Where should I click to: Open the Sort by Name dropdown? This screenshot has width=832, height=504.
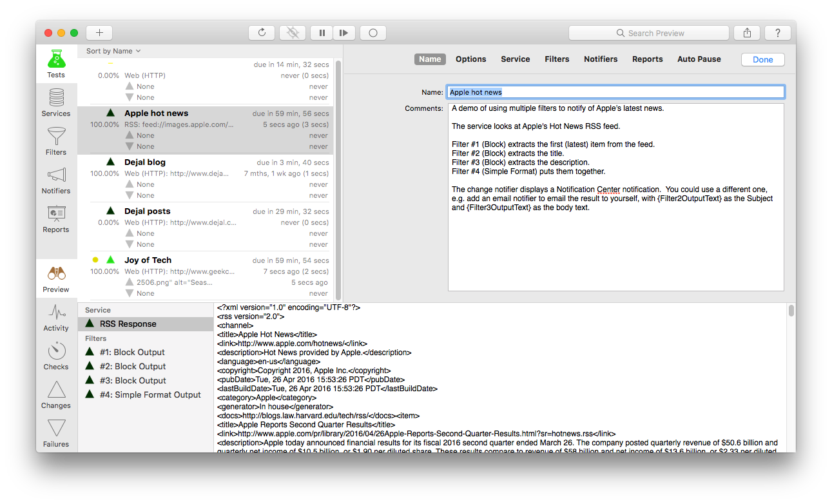pos(113,51)
